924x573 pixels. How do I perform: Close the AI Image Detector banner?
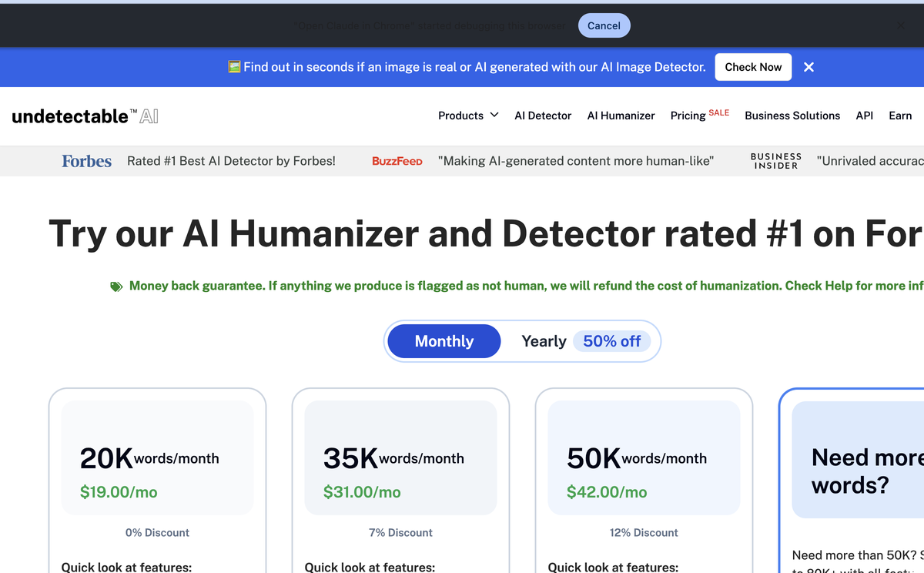pos(808,67)
